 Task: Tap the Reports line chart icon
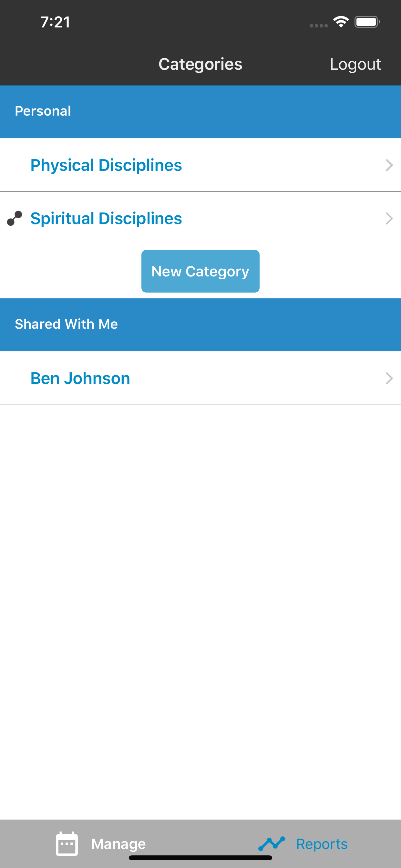click(272, 844)
